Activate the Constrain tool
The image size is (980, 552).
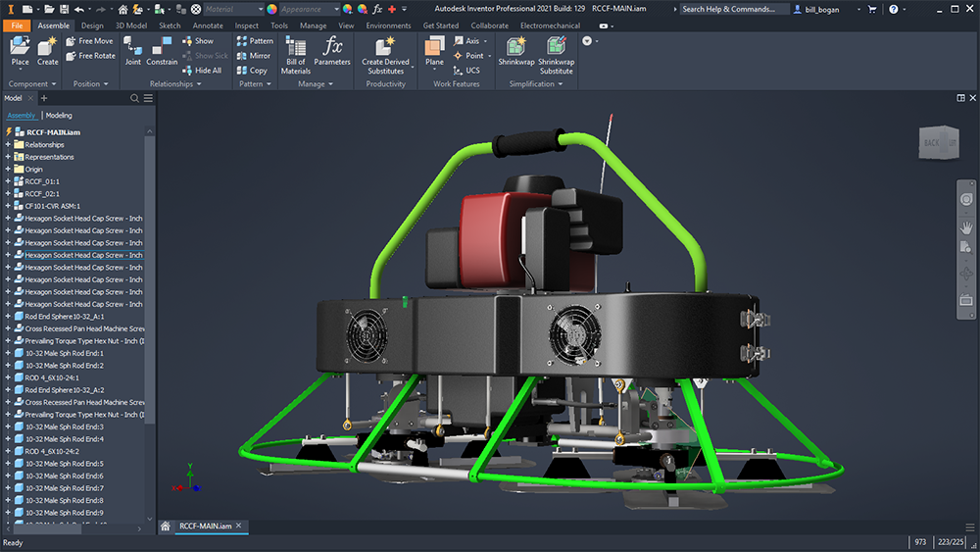pos(162,51)
